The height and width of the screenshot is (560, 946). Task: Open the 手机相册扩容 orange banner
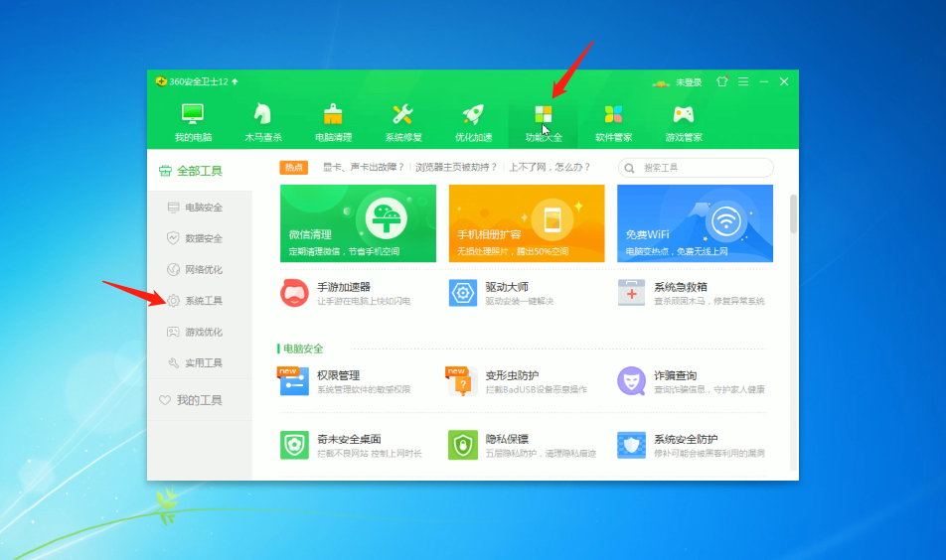coord(527,223)
